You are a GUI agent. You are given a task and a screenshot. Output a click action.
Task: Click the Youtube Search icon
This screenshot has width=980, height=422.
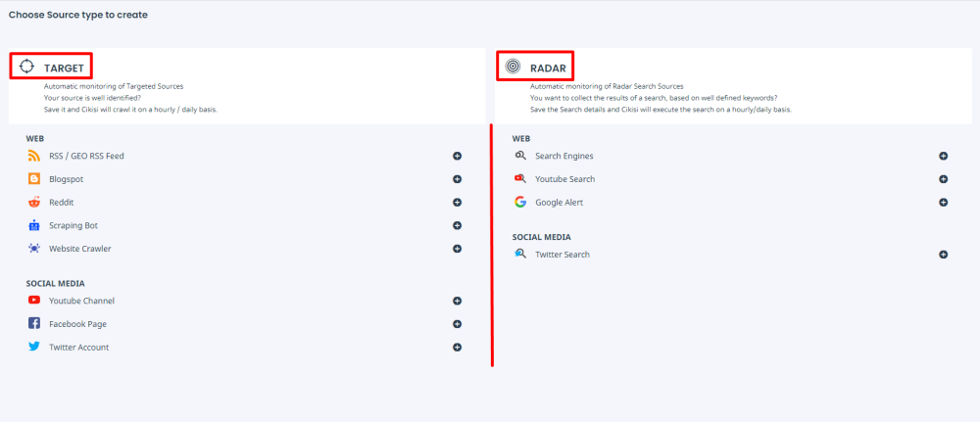click(x=520, y=178)
